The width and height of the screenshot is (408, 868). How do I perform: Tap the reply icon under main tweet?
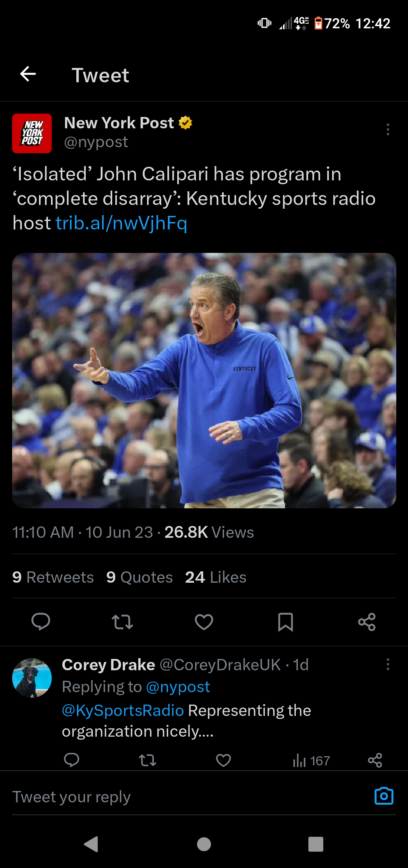(41, 622)
